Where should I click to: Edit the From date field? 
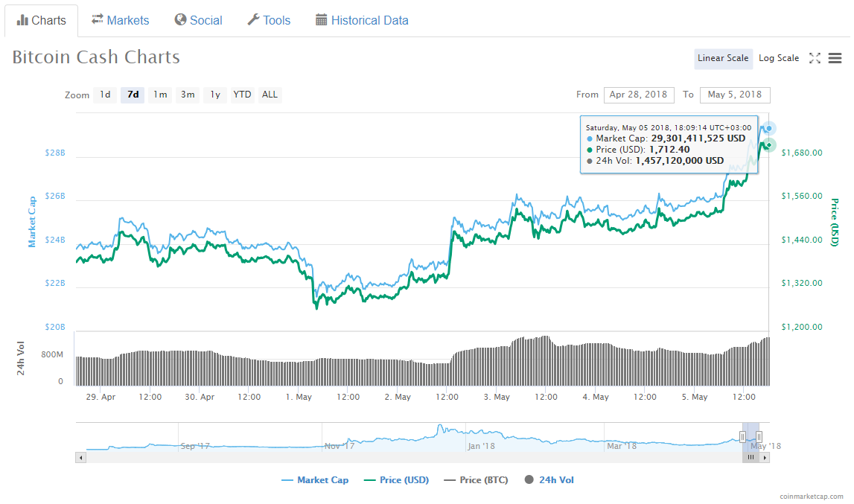[x=638, y=95]
